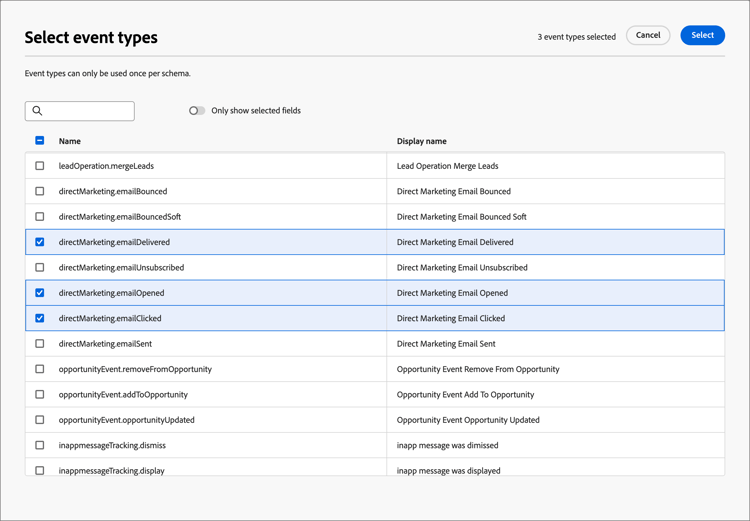Image resolution: width=750 pixels, height=521 pixels.
Task: Select the directMarketing.emailUnsubscribed row name
Action: 121,268
